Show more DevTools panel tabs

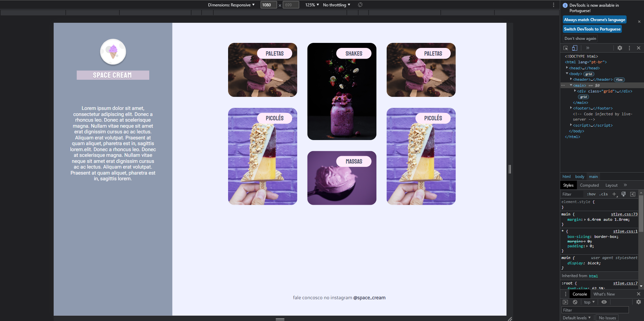pos(588,48)
